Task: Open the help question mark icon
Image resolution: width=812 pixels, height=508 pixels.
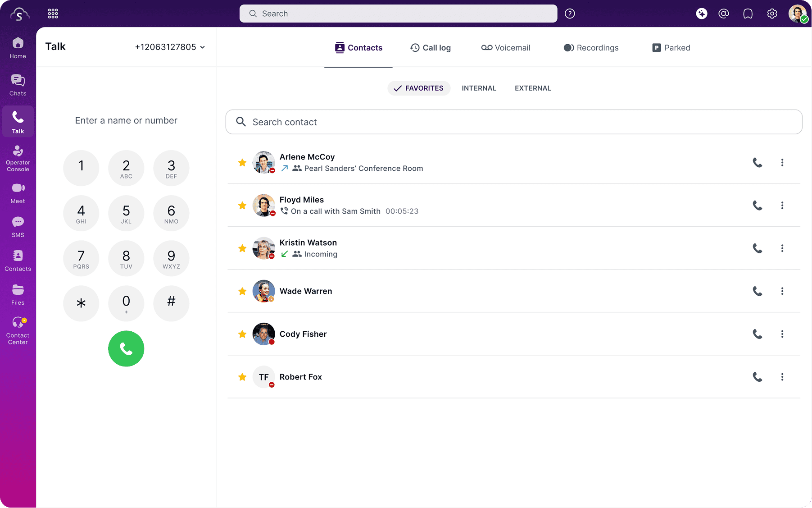Action: pyautogui.click(x=570, y=14)
